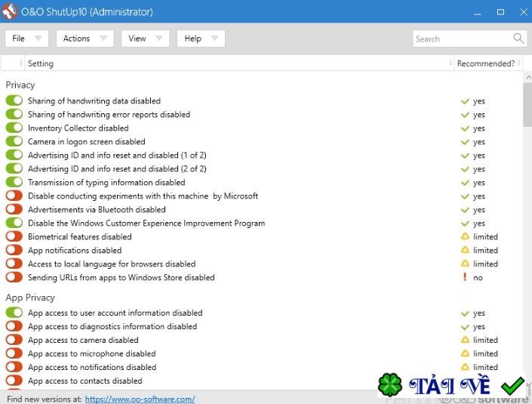Enable Advertisements via Bluetooth disabled switch

[14, 209]
